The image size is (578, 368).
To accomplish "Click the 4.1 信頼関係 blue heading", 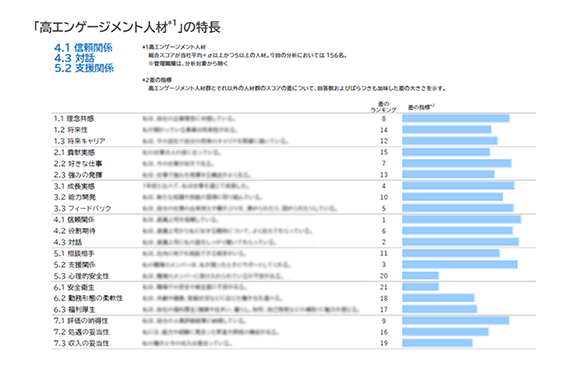I will coord(83,48).
